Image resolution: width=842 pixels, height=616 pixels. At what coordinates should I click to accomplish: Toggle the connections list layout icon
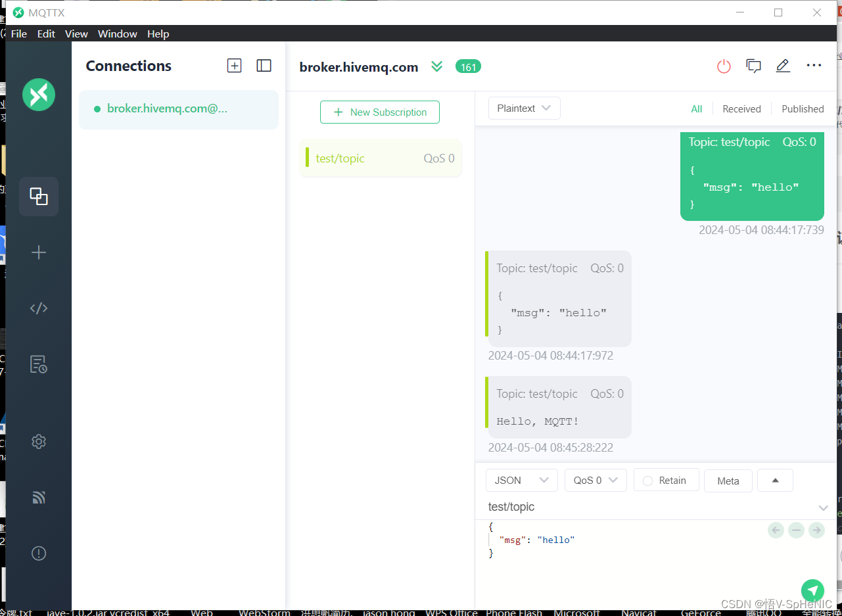click(264, 66)
